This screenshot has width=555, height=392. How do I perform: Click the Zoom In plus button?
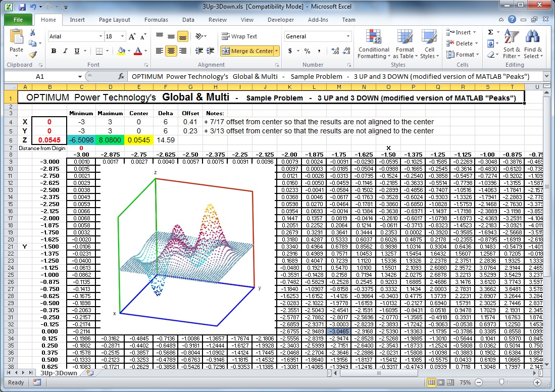pyautogui.click(x=537, y=382)
